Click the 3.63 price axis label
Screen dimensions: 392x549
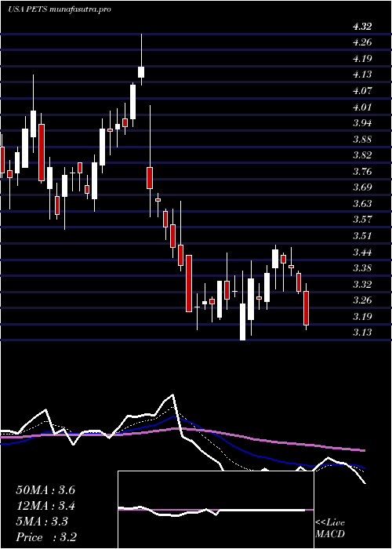362,203
